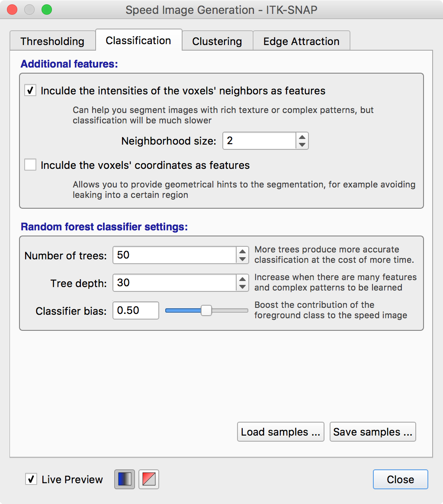Switch to the Thresholding tab
This screenshot has width=443, height=504.
tap(52, 41)
